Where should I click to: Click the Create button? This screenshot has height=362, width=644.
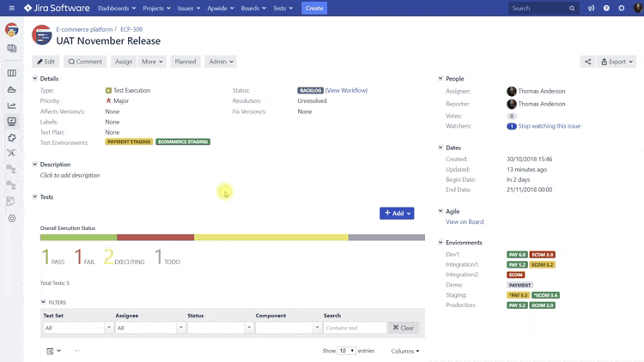point(314,9)
